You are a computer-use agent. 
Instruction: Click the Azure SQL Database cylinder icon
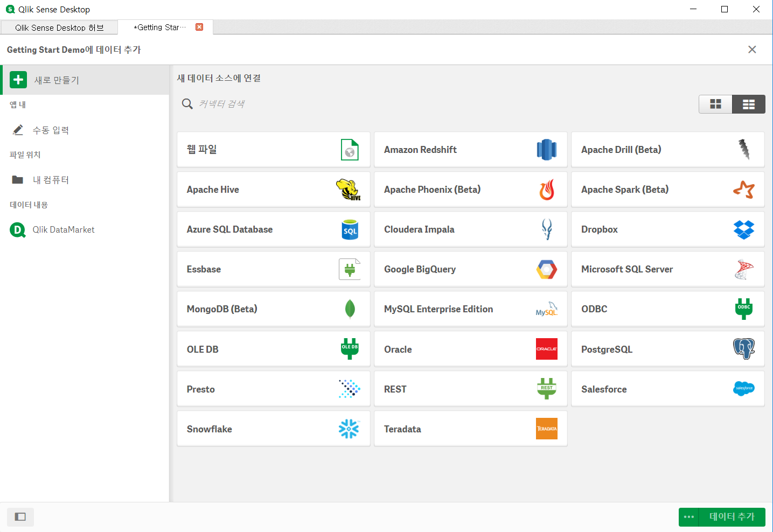(x=350, y=229)
